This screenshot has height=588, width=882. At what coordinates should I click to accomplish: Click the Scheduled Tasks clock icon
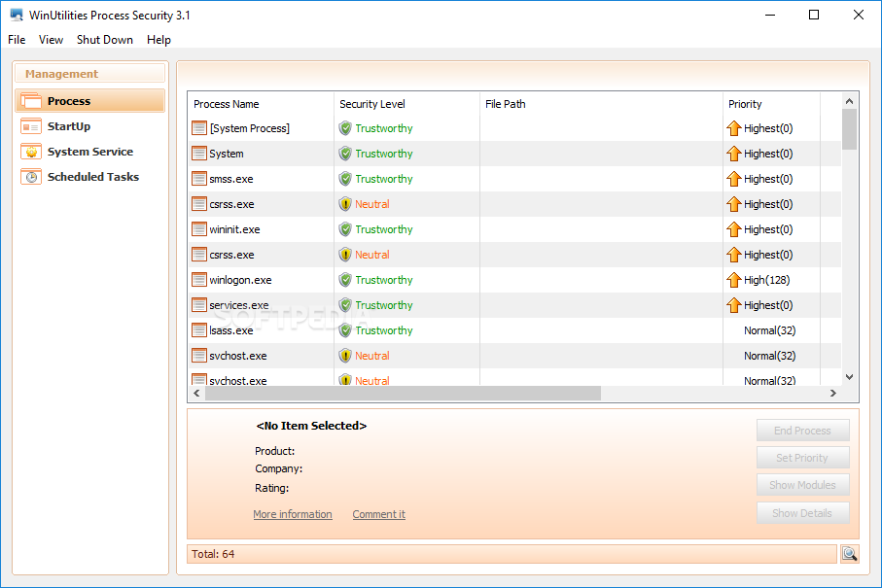click(31, 177)
